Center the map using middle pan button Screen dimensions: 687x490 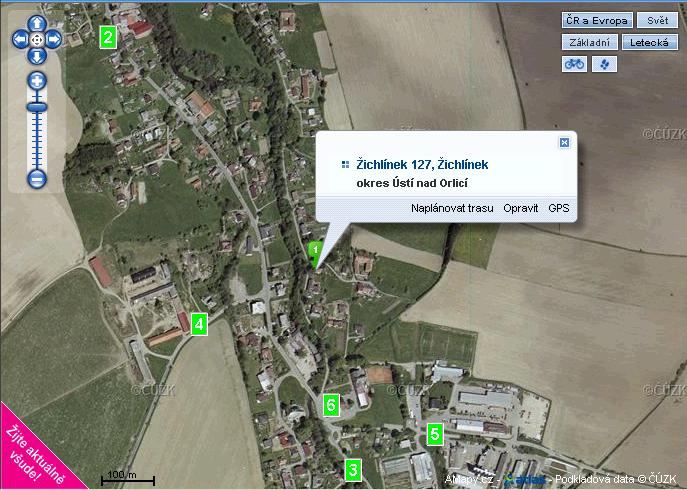37,40
